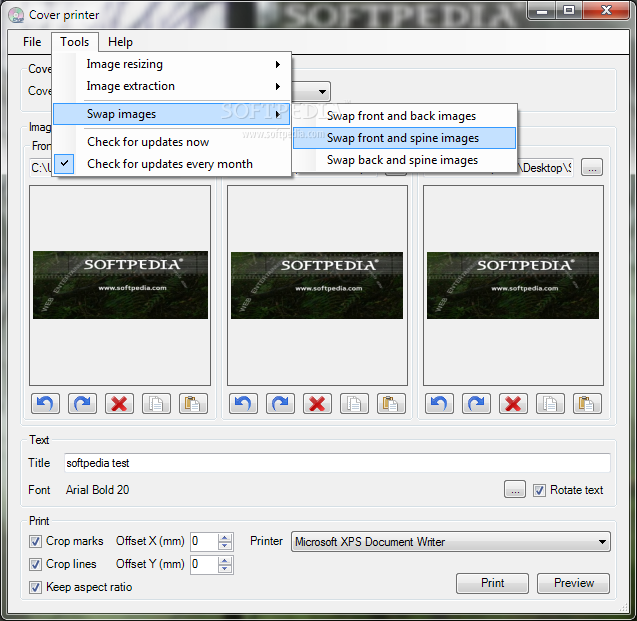Browse for the right image file

pos(592,167)
